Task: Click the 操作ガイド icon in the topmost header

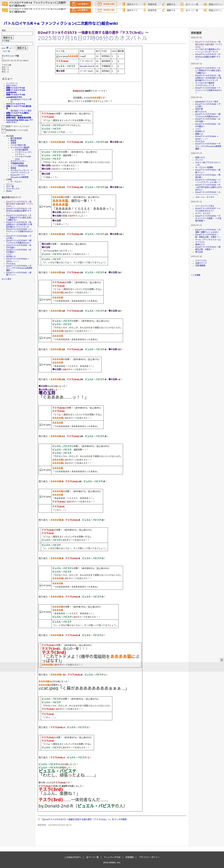Action: [124, 4]
